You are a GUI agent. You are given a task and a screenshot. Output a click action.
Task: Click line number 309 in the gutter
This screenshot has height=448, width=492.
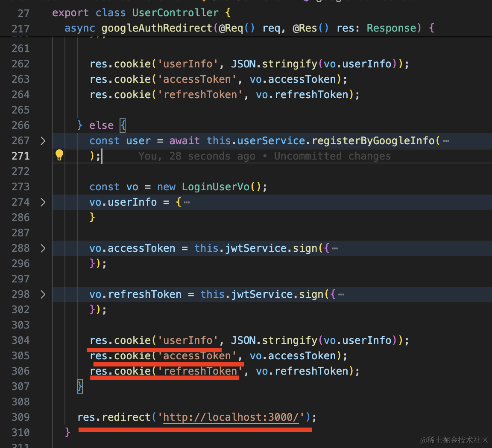(x=20, y=417)
